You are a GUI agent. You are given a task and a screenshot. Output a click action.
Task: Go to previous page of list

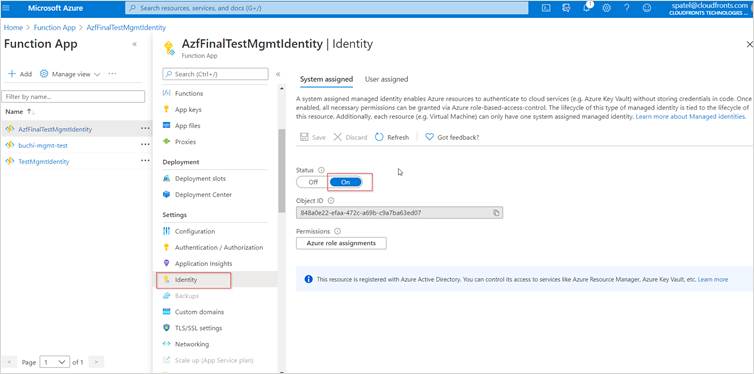[10, 362]
